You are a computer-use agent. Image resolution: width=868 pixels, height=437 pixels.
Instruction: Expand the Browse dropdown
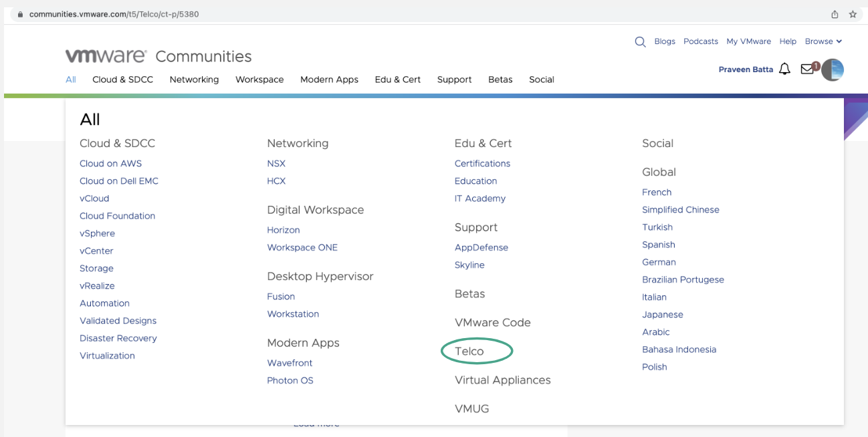click(823, 41)
